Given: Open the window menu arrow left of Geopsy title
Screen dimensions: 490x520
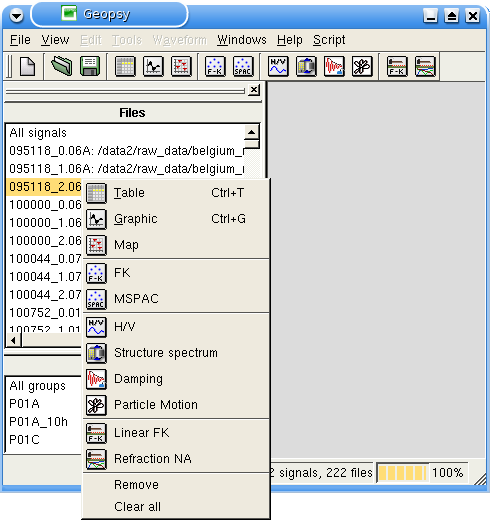Looking at the screenshot, I should tap(16, 16).
